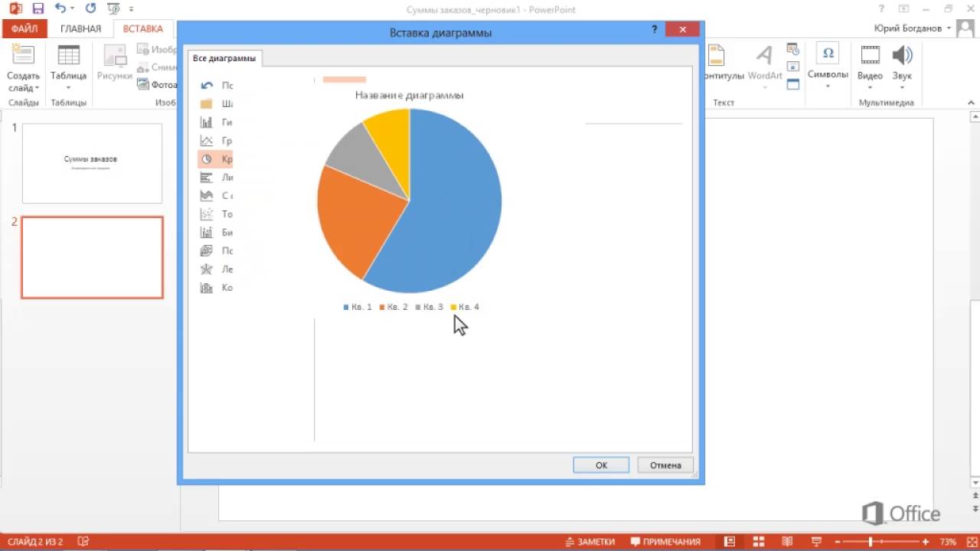Choose the Биржевая stock chart type
This screenshot has width=980, height=551.
214,233
